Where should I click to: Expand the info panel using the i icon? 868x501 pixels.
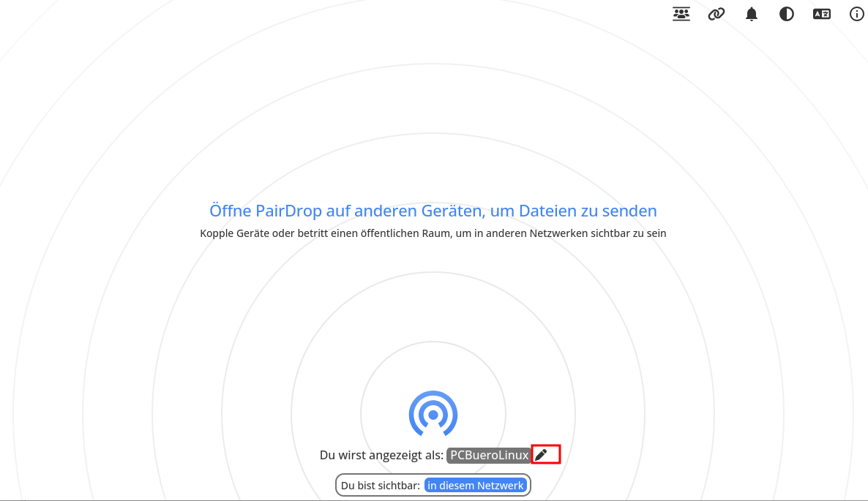(x=856, y=13)
